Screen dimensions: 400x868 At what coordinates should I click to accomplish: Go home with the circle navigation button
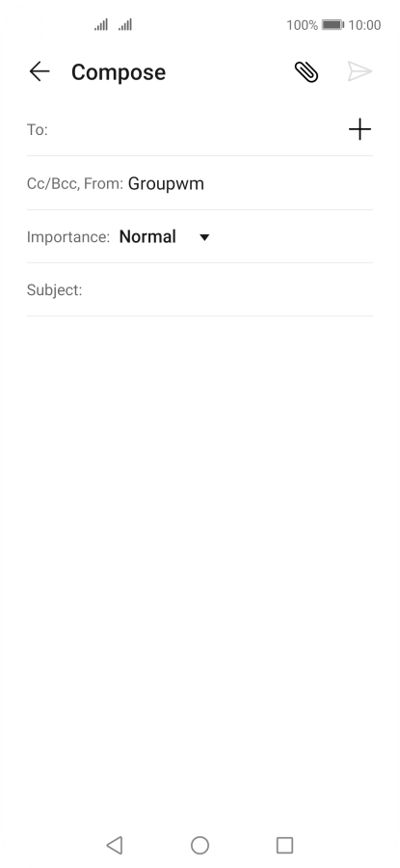[x=200, y=845]
